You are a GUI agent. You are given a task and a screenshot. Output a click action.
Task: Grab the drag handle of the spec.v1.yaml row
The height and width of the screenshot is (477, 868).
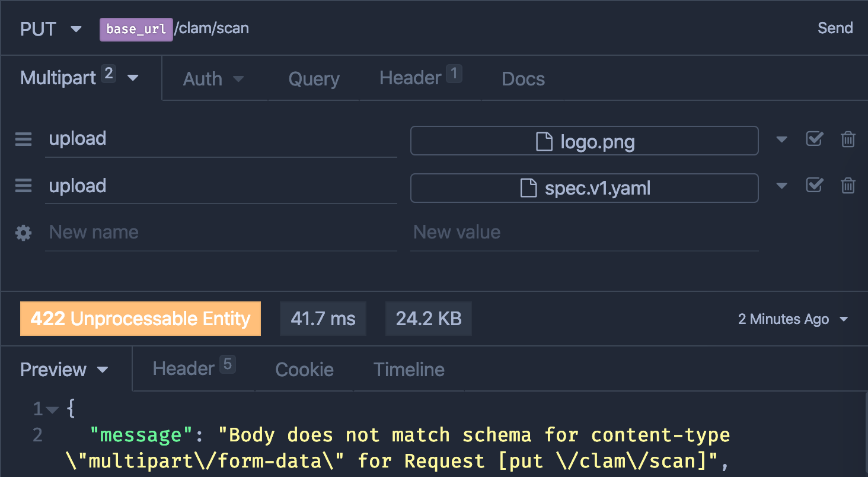23,186
